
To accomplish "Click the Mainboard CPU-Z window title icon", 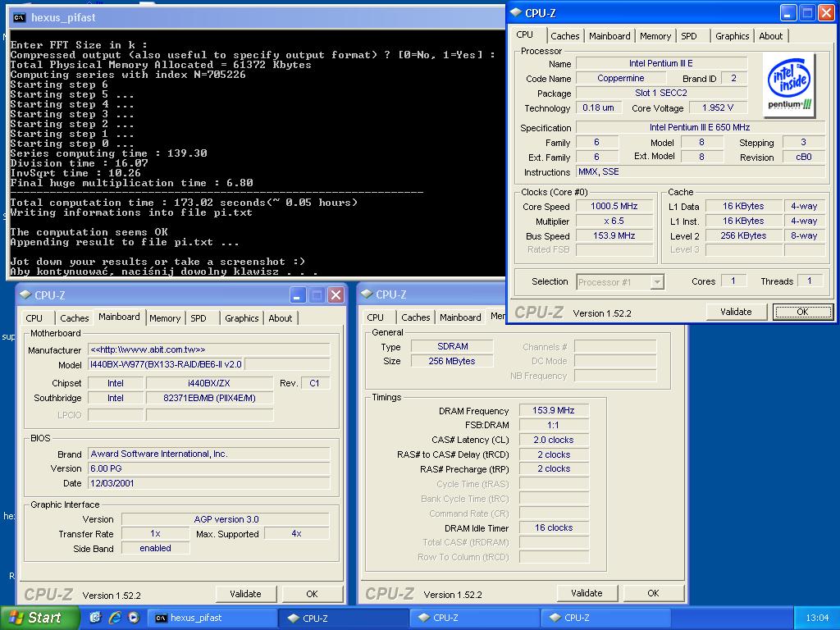I will (x=25, y=294).
